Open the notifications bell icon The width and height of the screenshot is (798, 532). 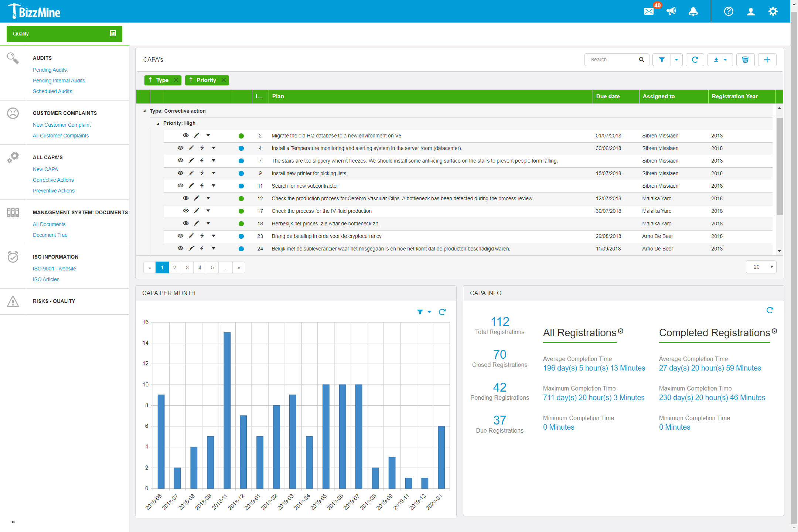pyautogui.click(x=693, y=11)
